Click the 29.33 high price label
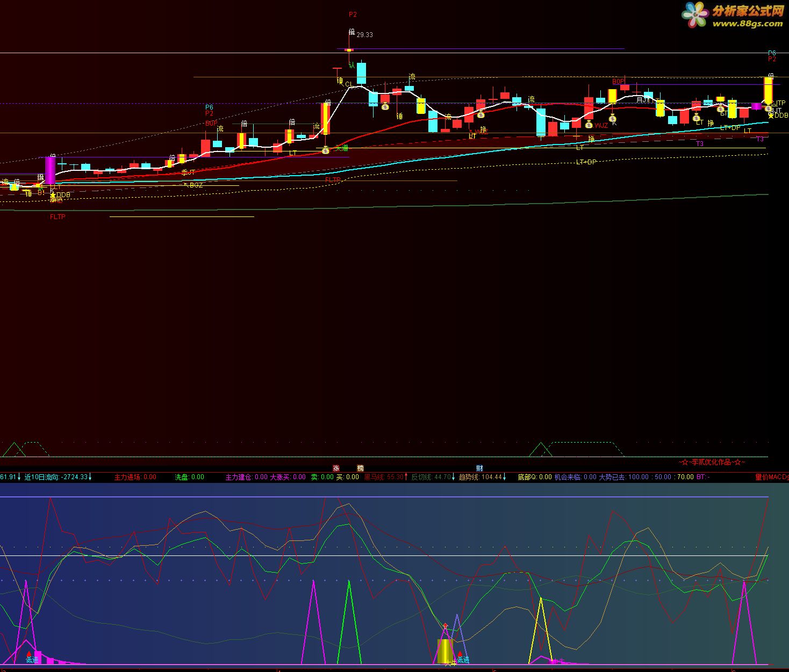 tap(364, 34)
